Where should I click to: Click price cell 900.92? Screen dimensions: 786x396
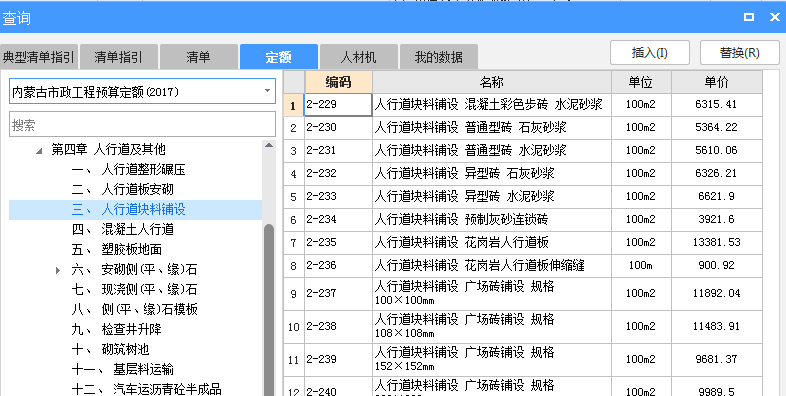click(x=717, y=266)
